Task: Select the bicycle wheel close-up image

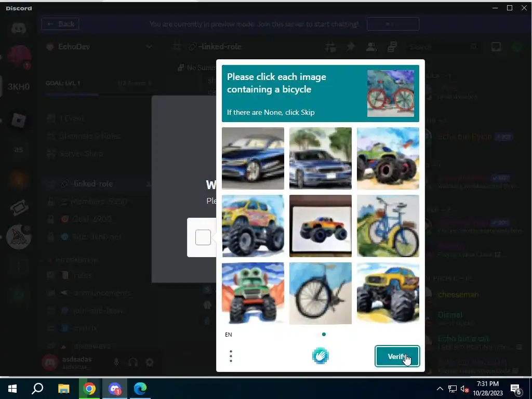Action: [320, 293]
